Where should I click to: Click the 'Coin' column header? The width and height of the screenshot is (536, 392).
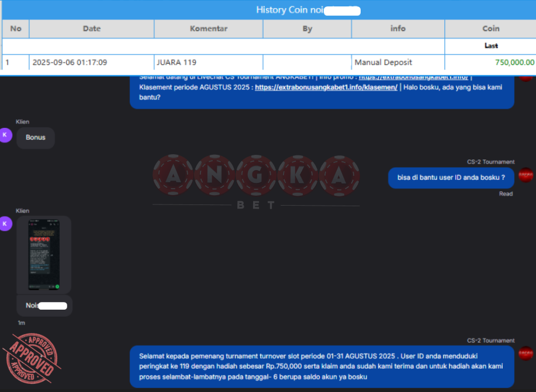(490, 29)
